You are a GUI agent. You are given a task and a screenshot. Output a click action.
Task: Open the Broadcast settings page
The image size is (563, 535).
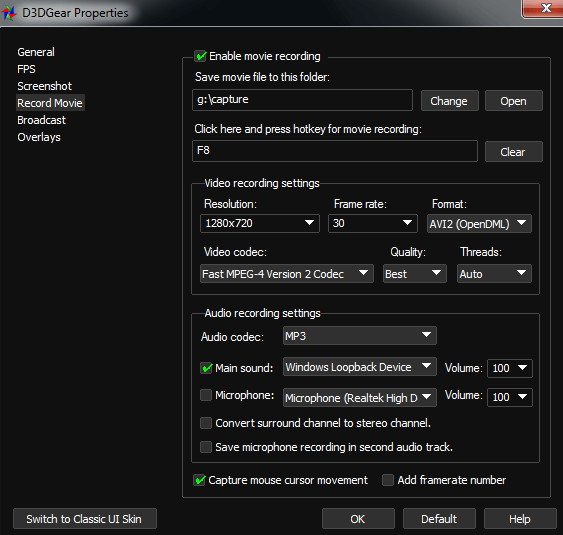[x=41, y=120]
